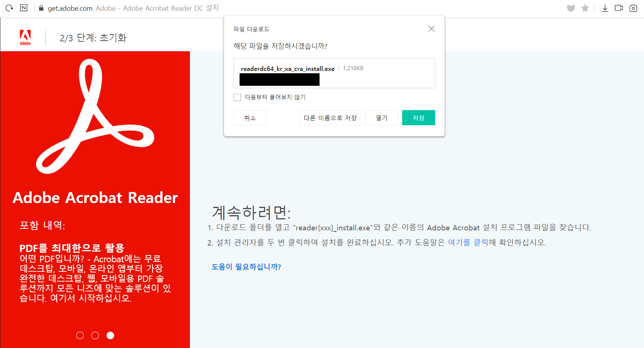Click the shield icon in browser toolbar

click(x=571, y=8)
